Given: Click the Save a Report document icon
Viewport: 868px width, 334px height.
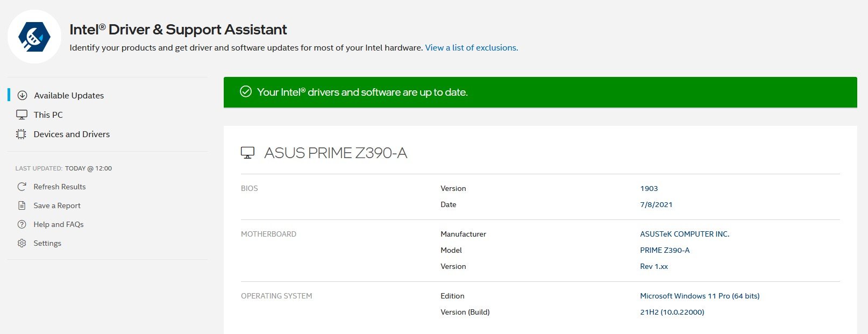Looking at the screenshot, I should pyautogui.click(x=22, y=205).
